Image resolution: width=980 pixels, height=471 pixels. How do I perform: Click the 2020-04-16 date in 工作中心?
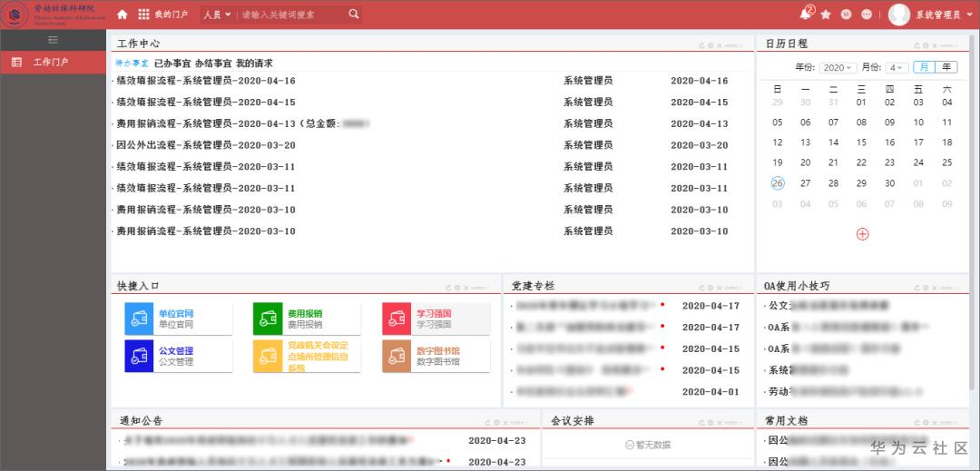pyautogui.click(x=700, y=81)
